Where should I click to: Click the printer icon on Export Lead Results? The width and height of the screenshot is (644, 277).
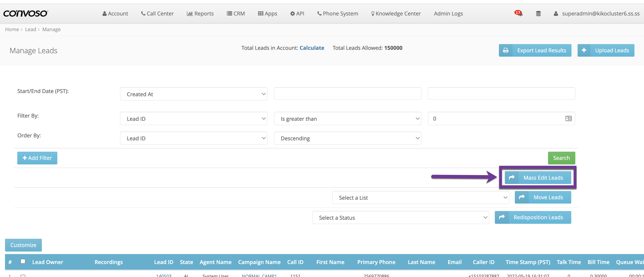point(506,50)
